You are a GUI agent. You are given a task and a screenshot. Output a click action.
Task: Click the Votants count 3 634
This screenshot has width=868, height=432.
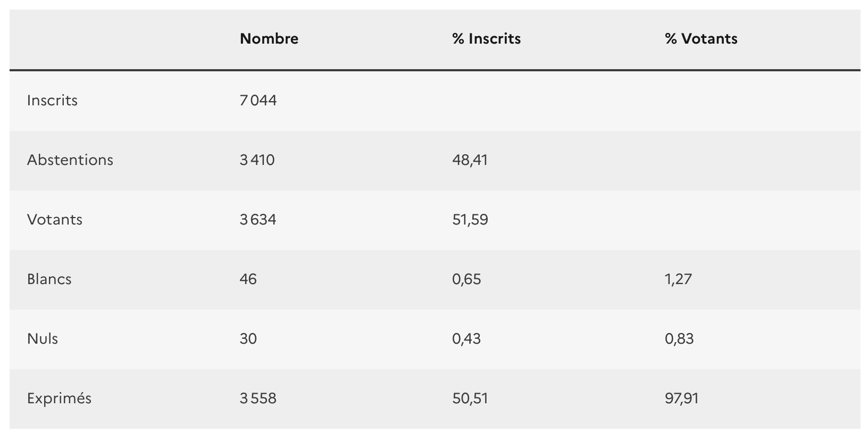(258, 220)
